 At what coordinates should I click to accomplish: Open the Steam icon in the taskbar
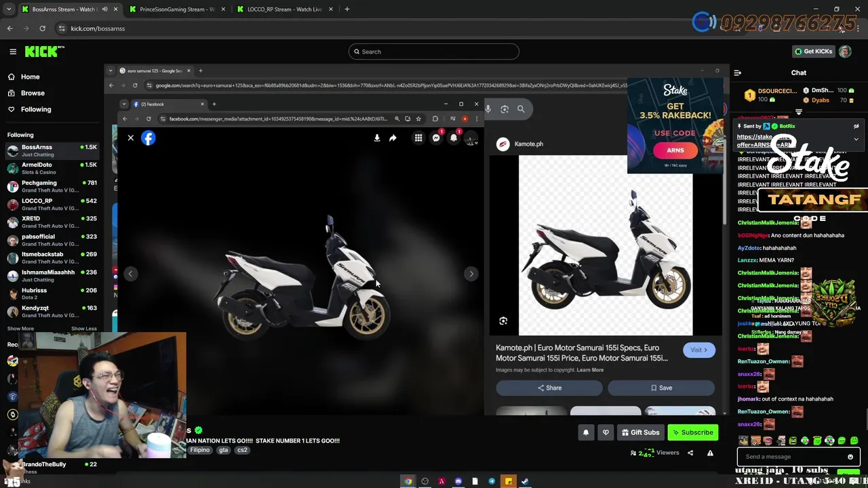tap(525, 481)
